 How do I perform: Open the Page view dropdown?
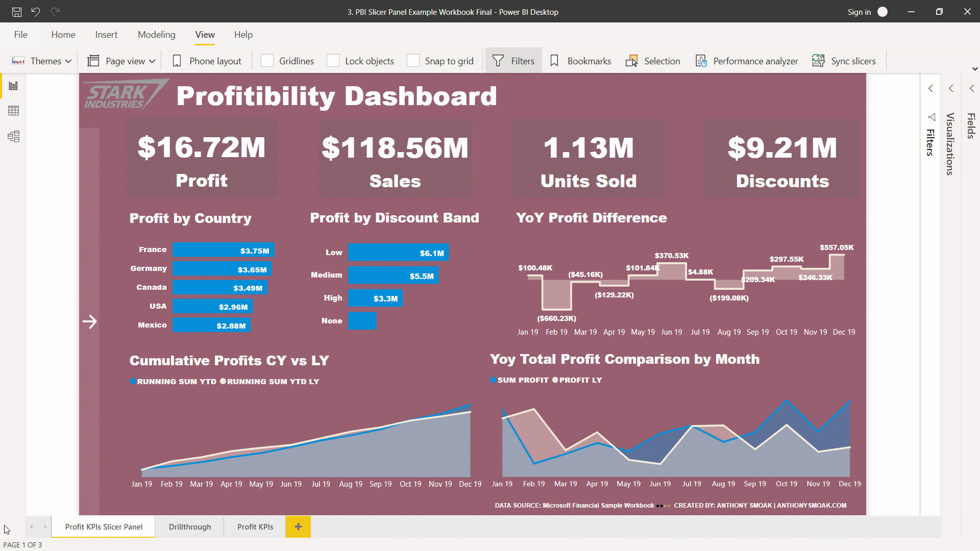(x=120, y=61)
